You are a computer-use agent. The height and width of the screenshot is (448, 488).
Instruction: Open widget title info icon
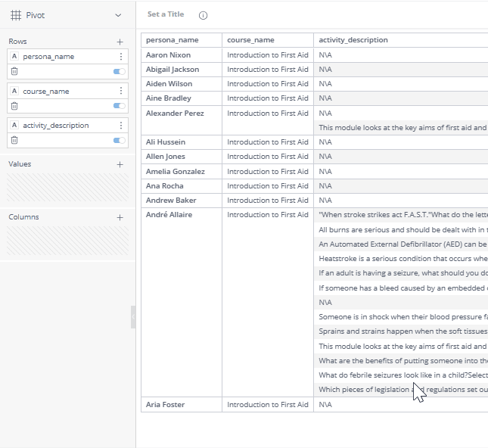click(203, 15)
